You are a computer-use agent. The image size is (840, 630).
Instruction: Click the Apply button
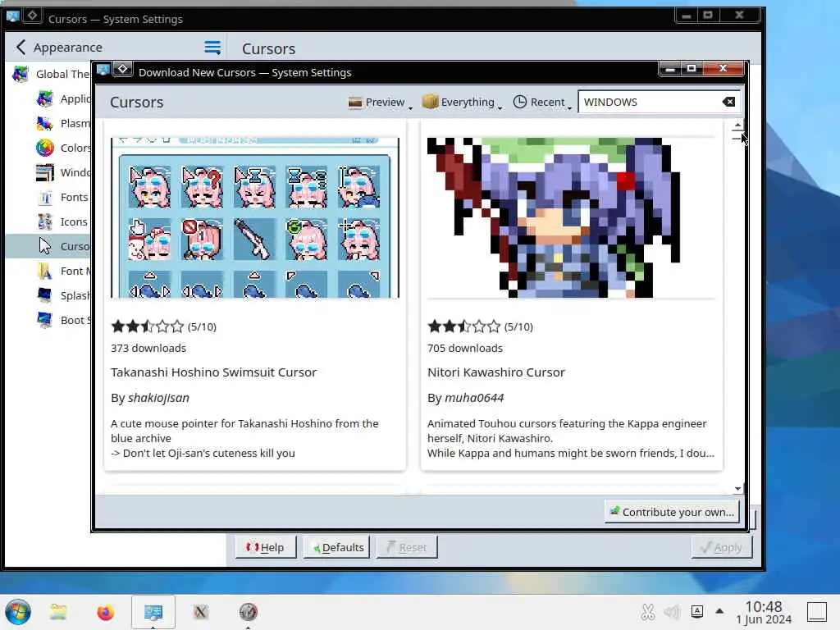click(722, 547)
